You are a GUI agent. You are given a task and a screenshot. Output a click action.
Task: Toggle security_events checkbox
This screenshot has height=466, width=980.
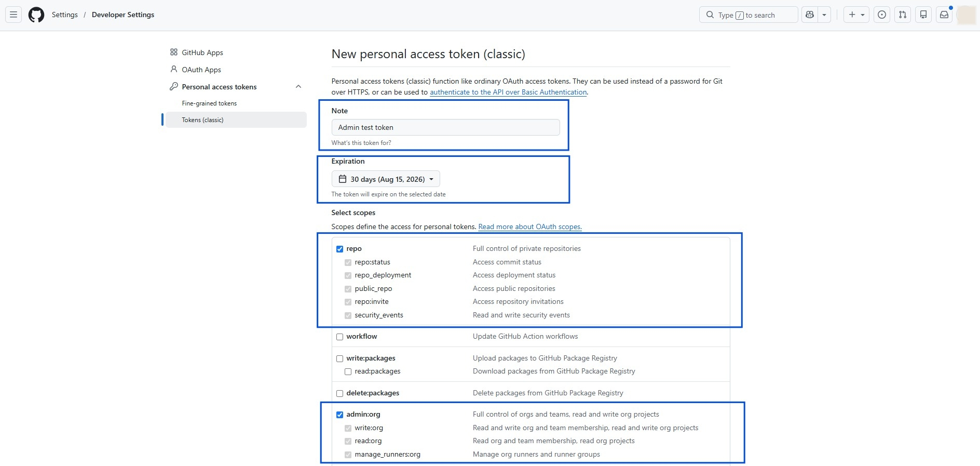[x=348, y=315]
